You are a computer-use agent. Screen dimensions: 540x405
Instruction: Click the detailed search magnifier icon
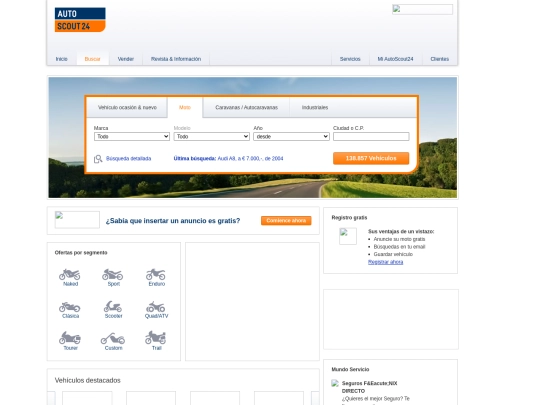(x=98, y=159)
